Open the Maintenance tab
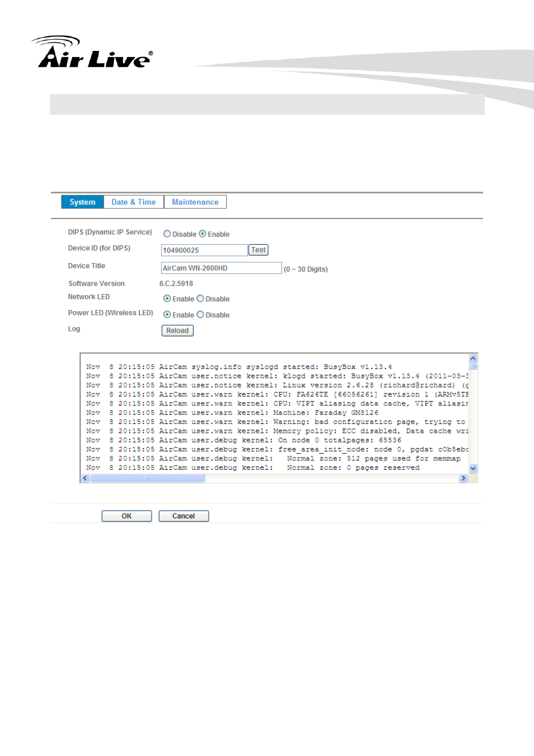534x756 pixels. (195, 202)
